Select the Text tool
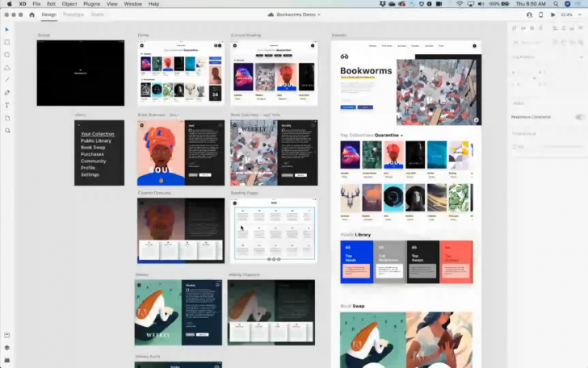The image size is (588, 368). tap(6, 105)
